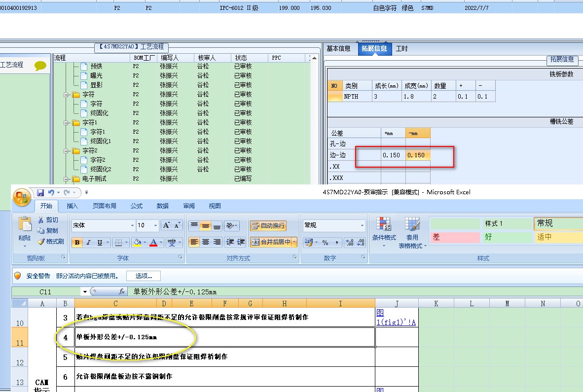This screenshot has height=392, width=583.
Task: Toggle 自动换行 wrap text
Action: [x=268, y=225]
